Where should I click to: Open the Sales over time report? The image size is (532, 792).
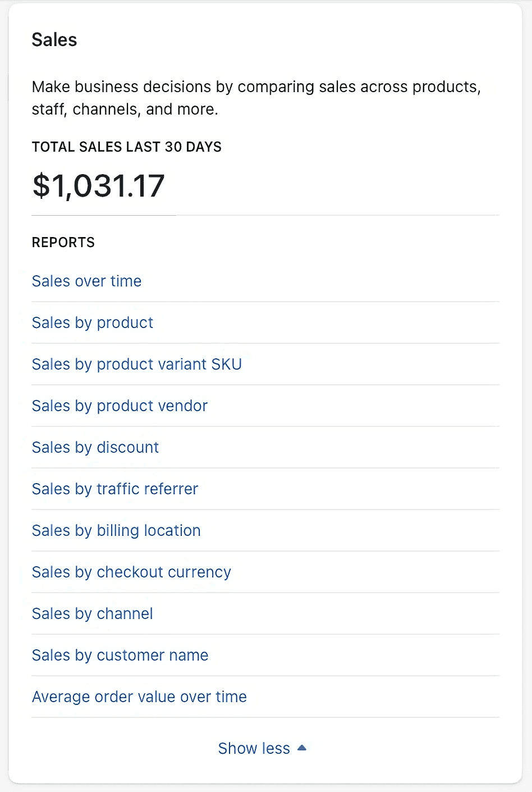click(87, 281)
